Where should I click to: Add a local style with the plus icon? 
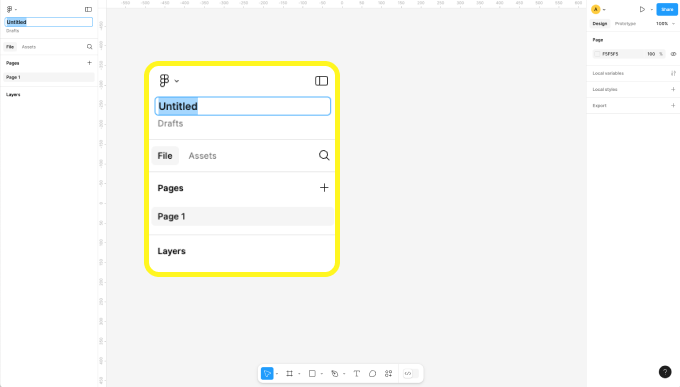[x=673, y=89]
